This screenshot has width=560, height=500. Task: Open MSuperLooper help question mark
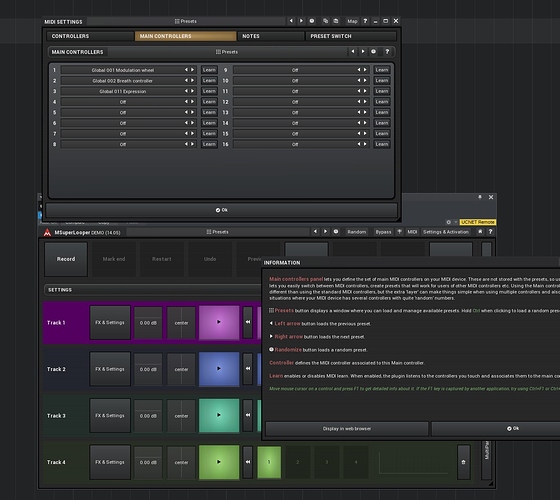(490, 232)
